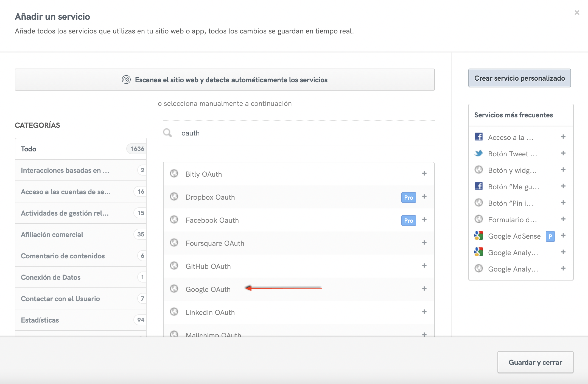Image resolution: width=588 pixels, height=384 pixels.
Task: Add Google OAuth using its plus icon
Action: [425, 289]
